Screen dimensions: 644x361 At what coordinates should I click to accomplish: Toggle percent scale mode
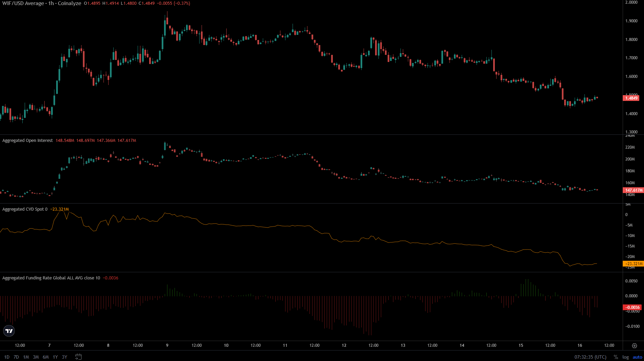click(x=616, y=357)
